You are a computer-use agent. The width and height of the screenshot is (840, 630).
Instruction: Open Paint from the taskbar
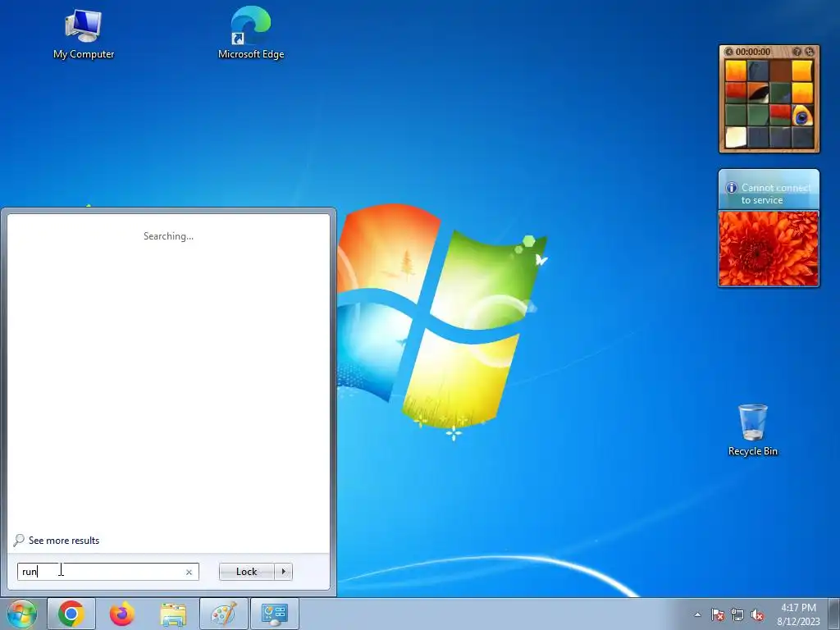point(224,614)
